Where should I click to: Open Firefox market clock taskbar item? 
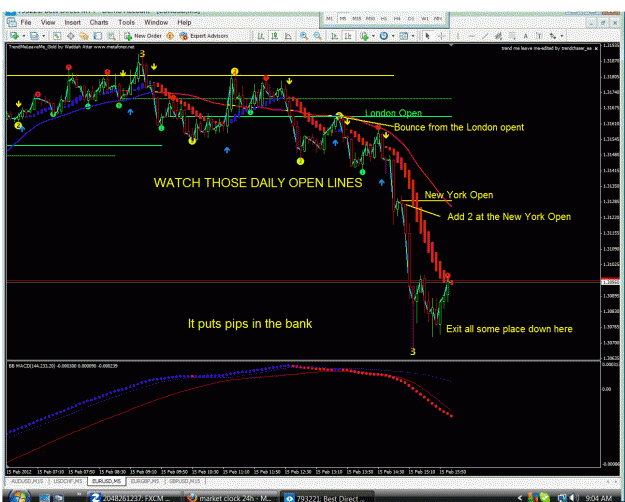click(x=230, y=498)
